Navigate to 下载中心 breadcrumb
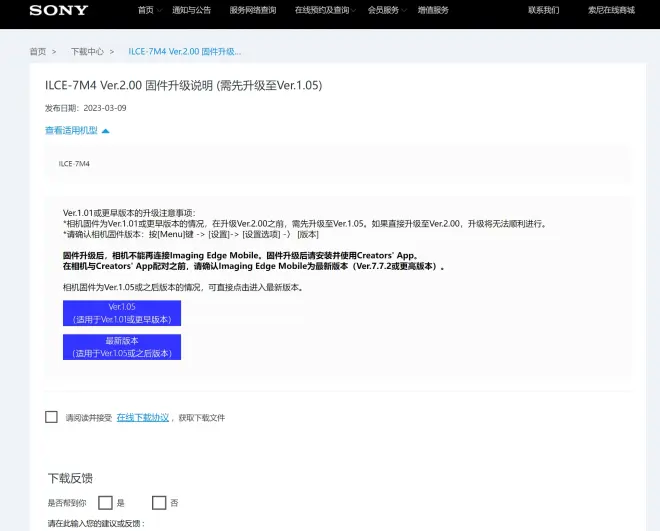Viewport: 660px width, 531px height. coord(87,51)
